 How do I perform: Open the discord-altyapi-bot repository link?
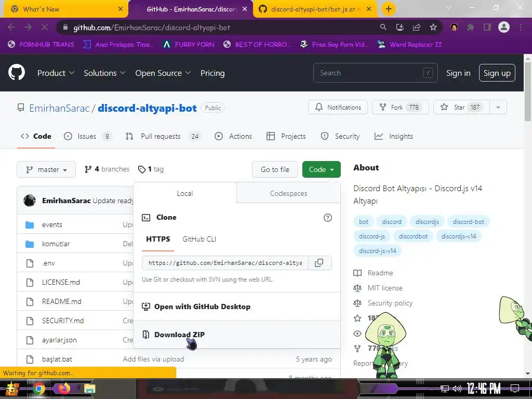tap(147, 108)
